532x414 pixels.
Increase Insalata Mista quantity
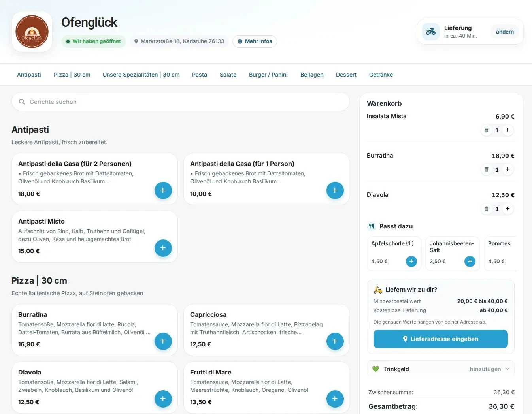tap(508, 130)
